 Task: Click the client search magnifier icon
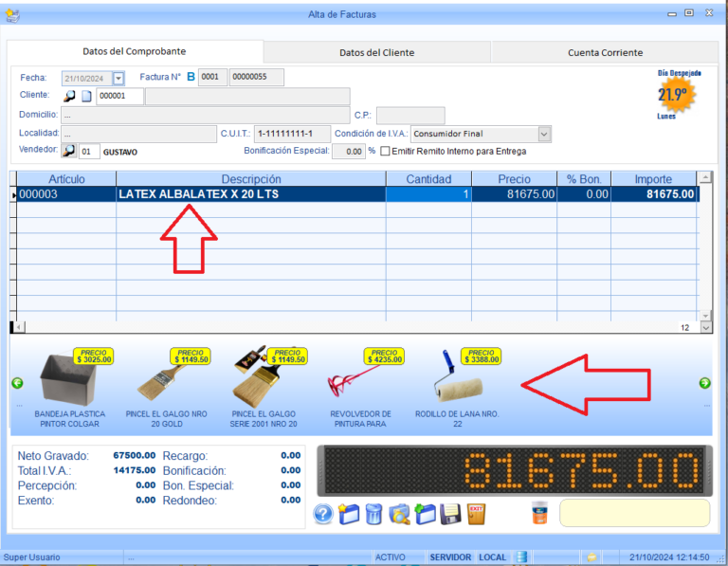point(69,96)
